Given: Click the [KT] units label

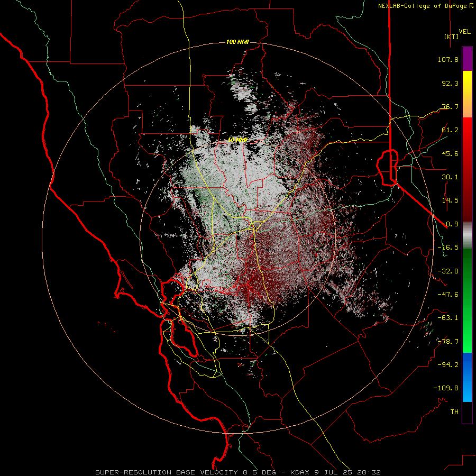Looking at the screenshot, I should coord(452,36).
